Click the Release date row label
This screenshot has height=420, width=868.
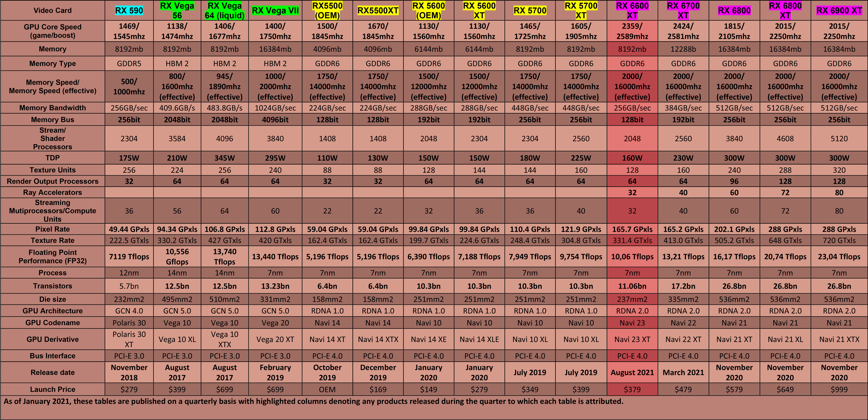point(53,372)
